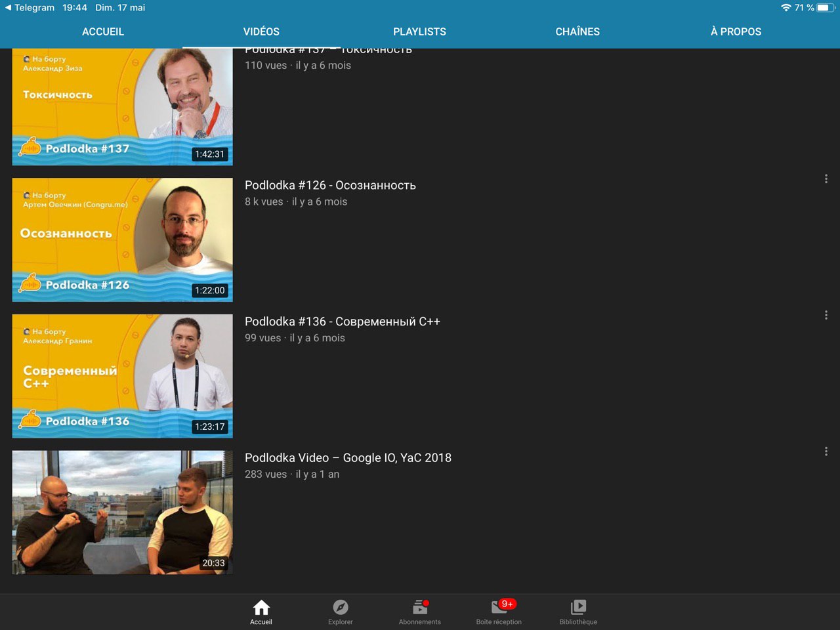Tap '8 k vues · il y a 6 mois' text
Image resolution: width=840 pixels, height=630 pixels.
(x=296, y=202)
